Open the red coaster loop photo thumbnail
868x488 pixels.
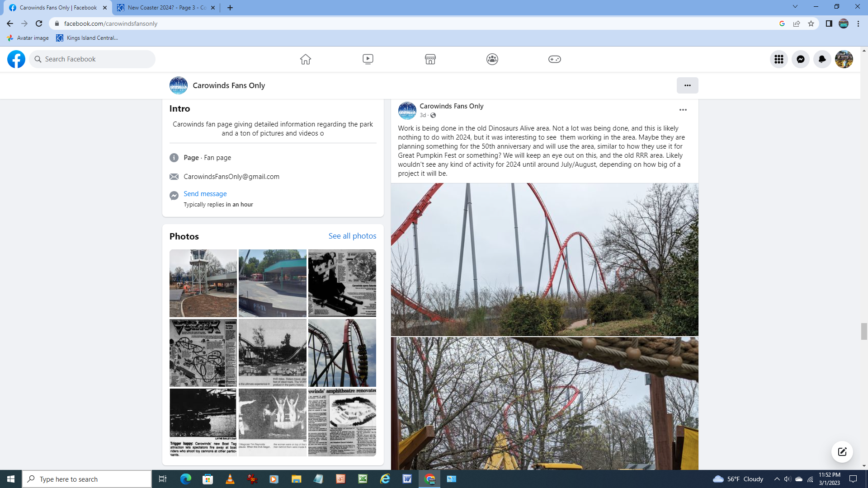342,353
